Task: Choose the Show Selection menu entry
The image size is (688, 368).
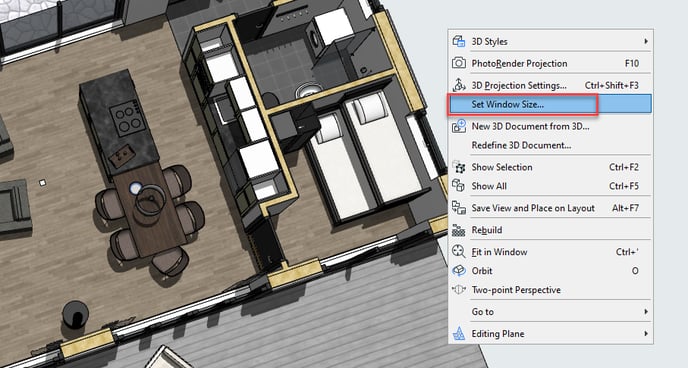Action: coord(550,167)
